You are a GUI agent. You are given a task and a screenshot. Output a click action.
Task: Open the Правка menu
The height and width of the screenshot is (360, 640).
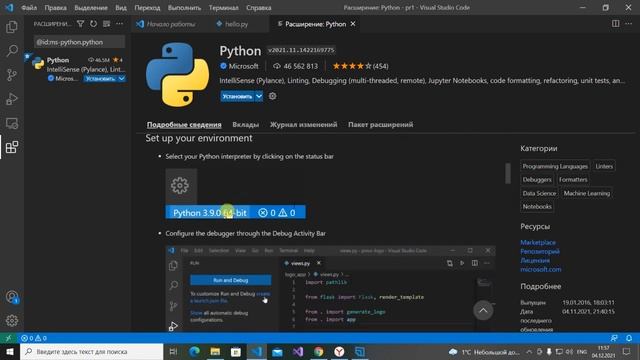56,8
